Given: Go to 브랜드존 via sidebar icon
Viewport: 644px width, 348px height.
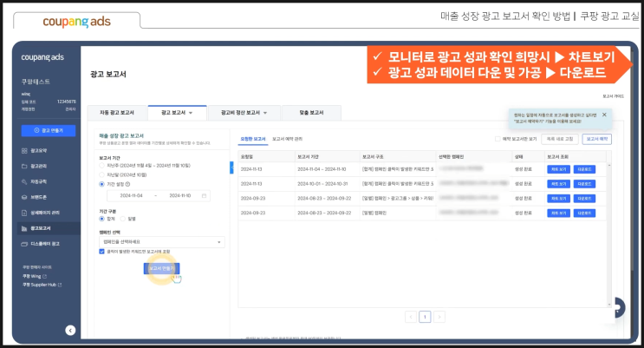Looking at the screenshot, I should (x=24, y=198).
